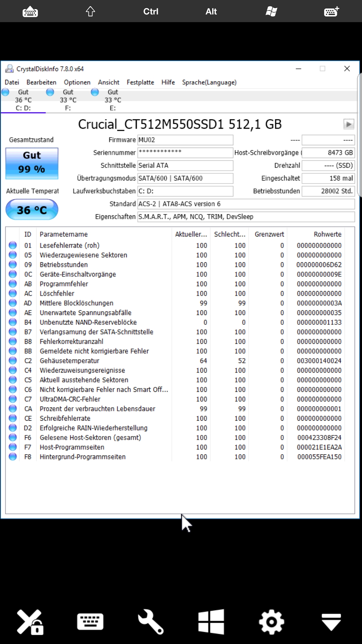Tap the Shift arrow key icon
The height and width of the screenshot is (644, 362).
(x=90, y=11)
